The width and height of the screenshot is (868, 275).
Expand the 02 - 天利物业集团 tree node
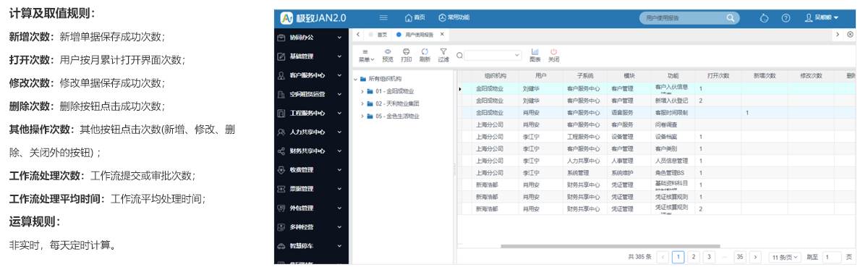(x=362, y=103)
